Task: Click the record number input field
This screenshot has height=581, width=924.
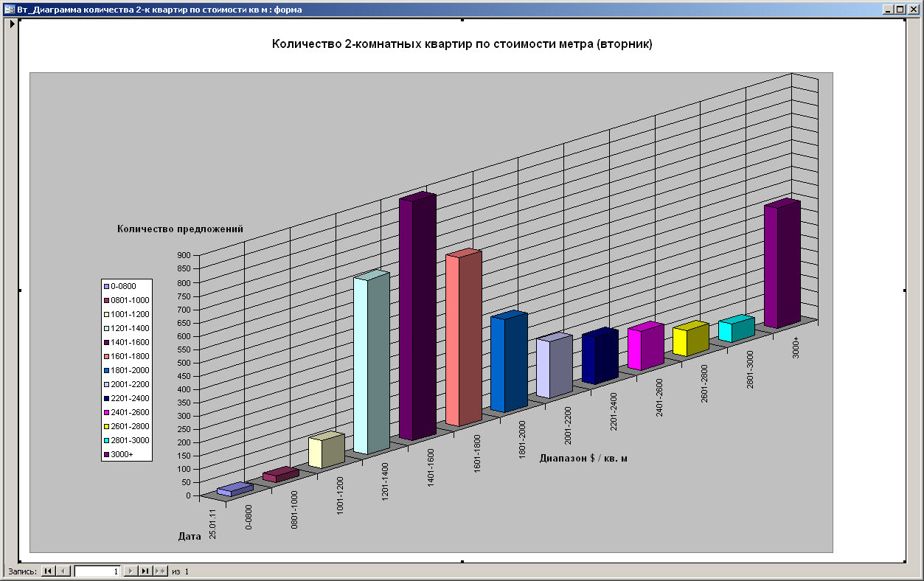Action: click(97, 571)
